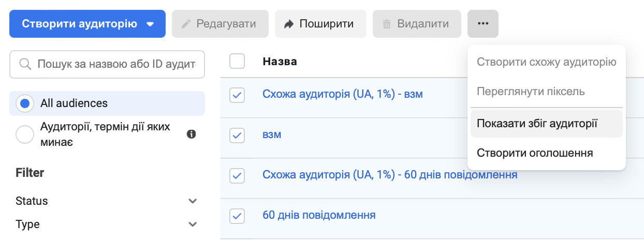
Task: Click Поширити share button
Action: pos(320,24)
